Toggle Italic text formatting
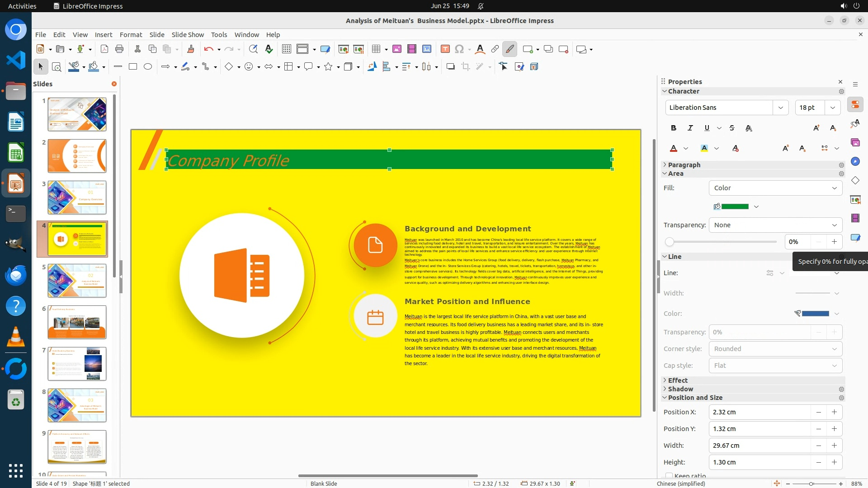 [690, 128]
